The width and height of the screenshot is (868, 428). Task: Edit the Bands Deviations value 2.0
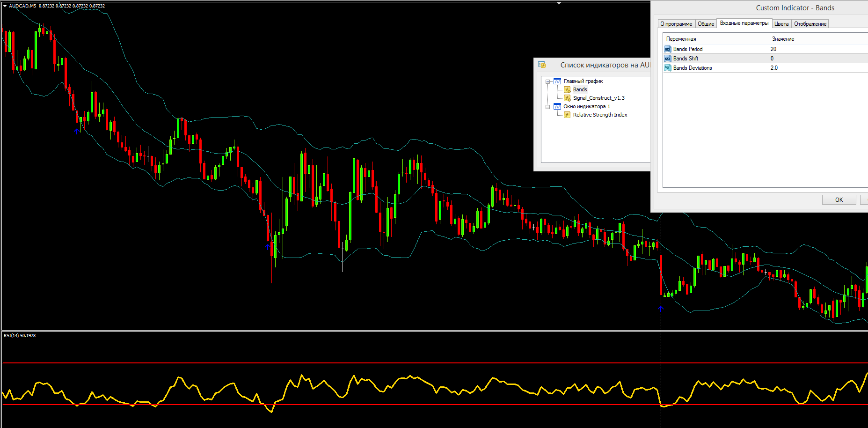(818, 68)
